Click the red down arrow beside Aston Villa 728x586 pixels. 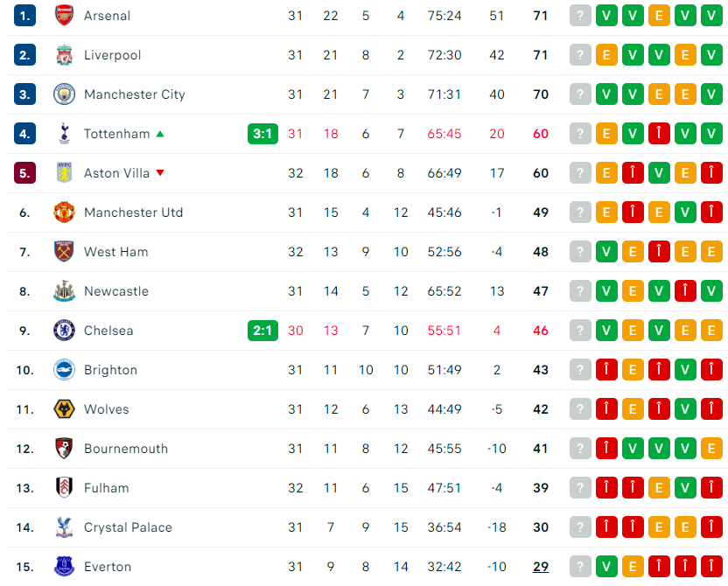[159, 173]
